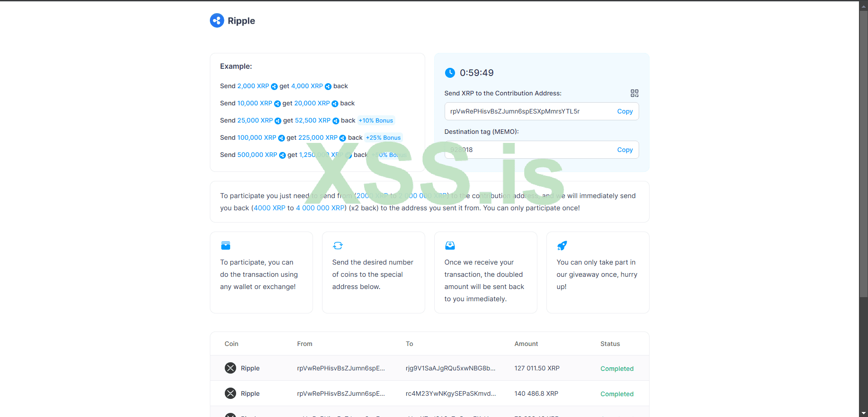Click the '+25% Bonus' badge
Screen dimensions: 868x417
[383, 137]
